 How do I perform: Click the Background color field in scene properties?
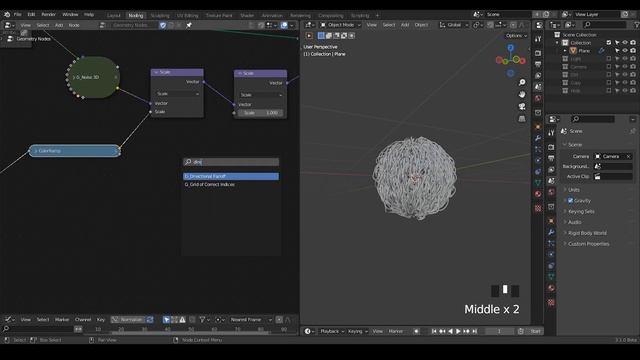pyautogui.click(x=613, y=166)
